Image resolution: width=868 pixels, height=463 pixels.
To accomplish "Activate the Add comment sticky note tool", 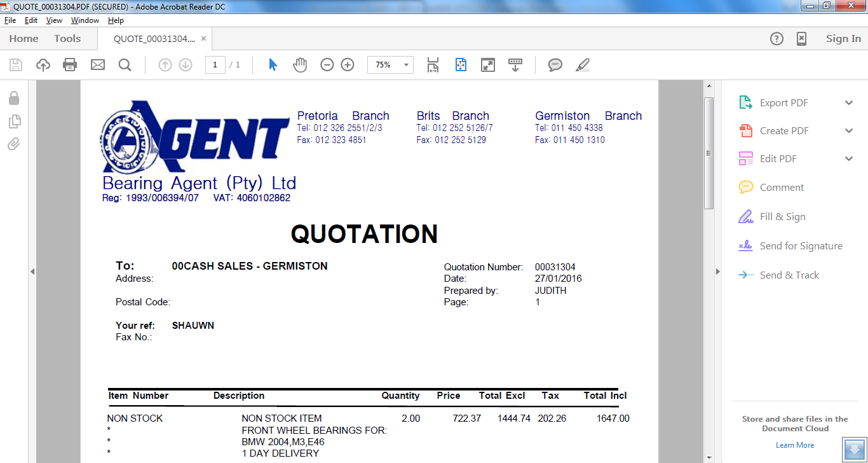I will coord(555,65).
